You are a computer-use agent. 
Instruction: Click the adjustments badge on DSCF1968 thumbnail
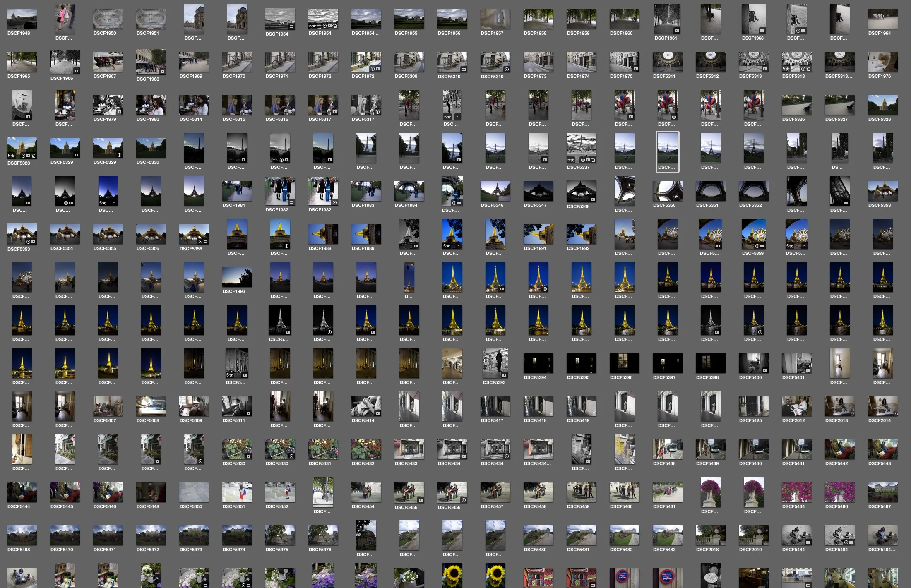tap(162, 72)
